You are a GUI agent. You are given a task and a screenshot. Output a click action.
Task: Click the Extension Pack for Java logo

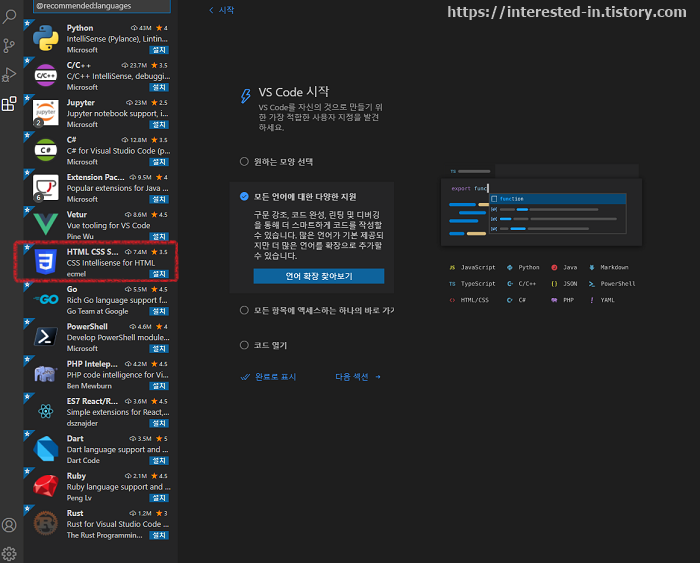[x=46, y=188]
